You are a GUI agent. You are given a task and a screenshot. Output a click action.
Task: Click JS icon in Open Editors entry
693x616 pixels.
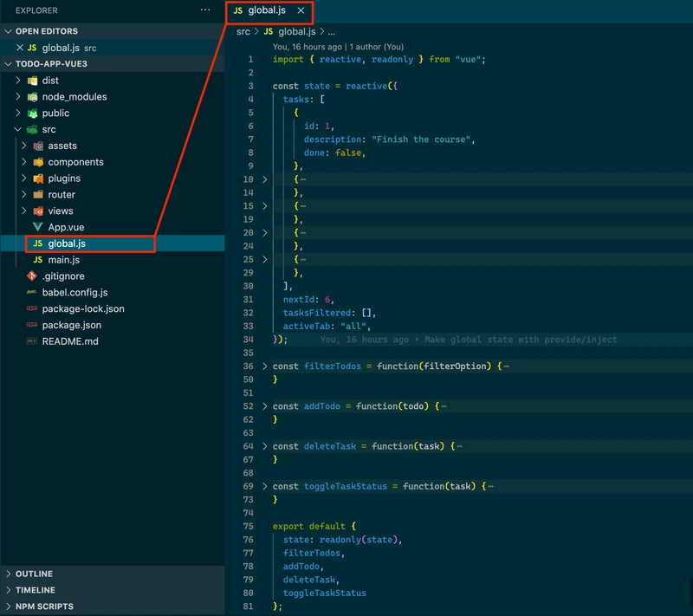point(32,48)
